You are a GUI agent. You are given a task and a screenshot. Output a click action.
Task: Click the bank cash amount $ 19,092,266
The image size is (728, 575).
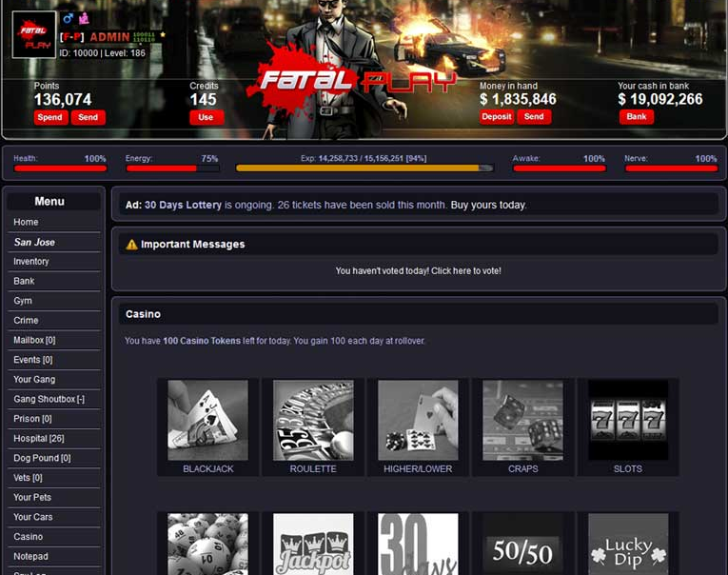coord(660,99)
